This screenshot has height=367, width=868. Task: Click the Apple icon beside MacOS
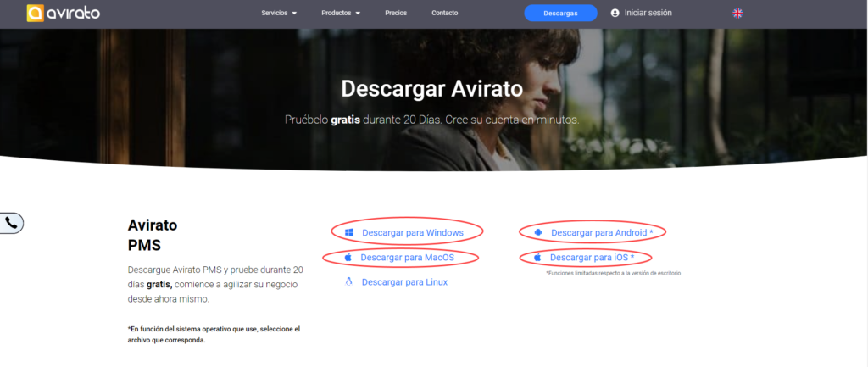[x=348, y=258]
